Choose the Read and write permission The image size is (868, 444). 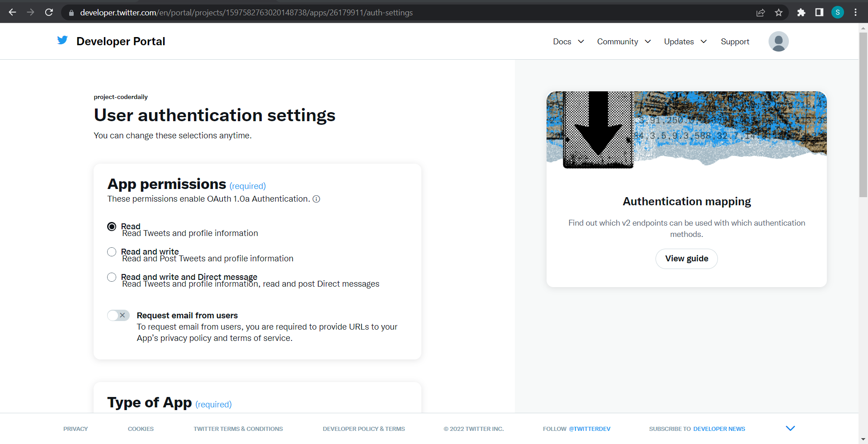pyautogui.click(x=112, y=252)
